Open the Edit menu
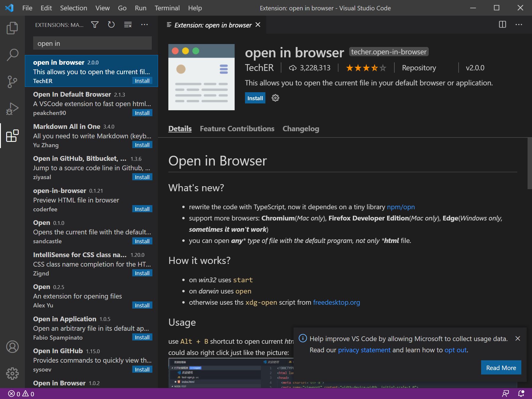Image resolution: width=532 pixels, height=399 pixels. point(46,8)
